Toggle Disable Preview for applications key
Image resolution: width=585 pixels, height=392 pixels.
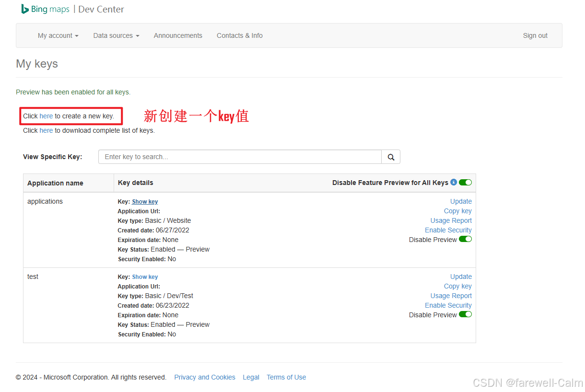point(465,239)
